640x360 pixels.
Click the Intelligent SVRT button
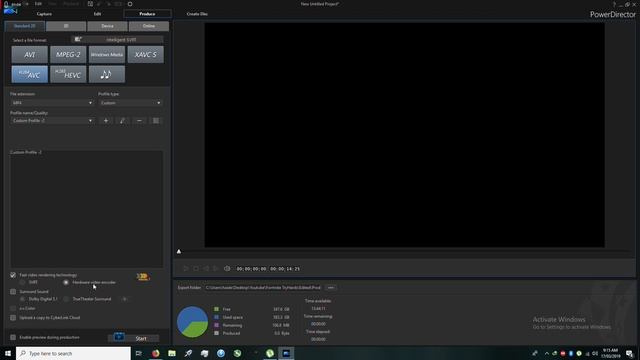point(118,40)
